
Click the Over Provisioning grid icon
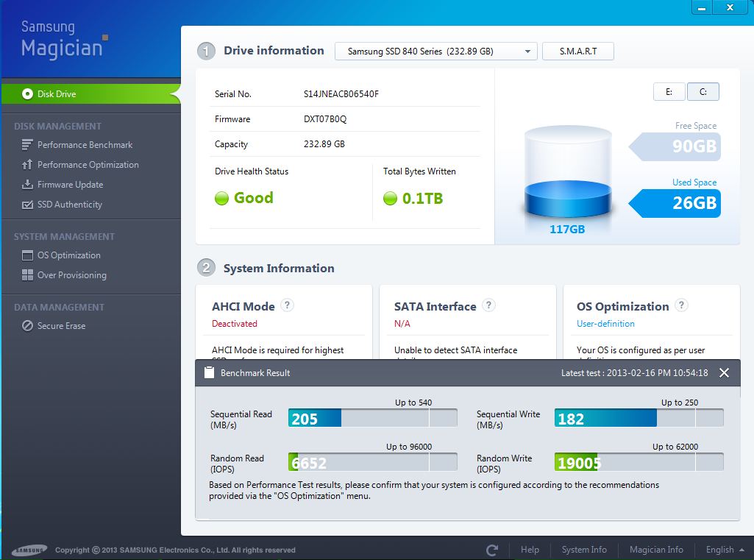(x=27, y=274)
